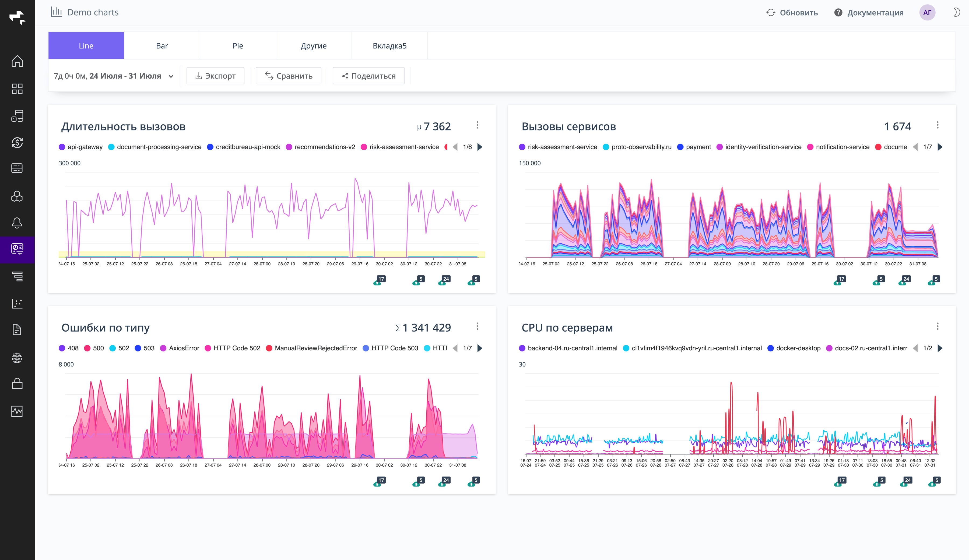Open the options menu for CPU по серверам

click(x=938, y=326)
